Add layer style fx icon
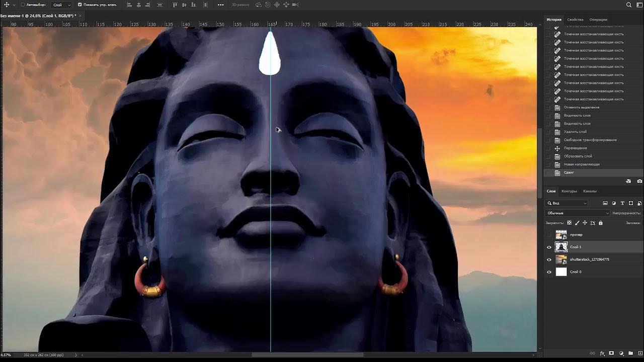 602,353
